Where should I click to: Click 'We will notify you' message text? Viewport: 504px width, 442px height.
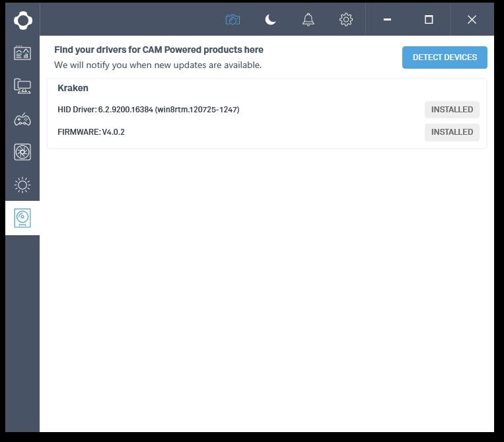[157, 65]
